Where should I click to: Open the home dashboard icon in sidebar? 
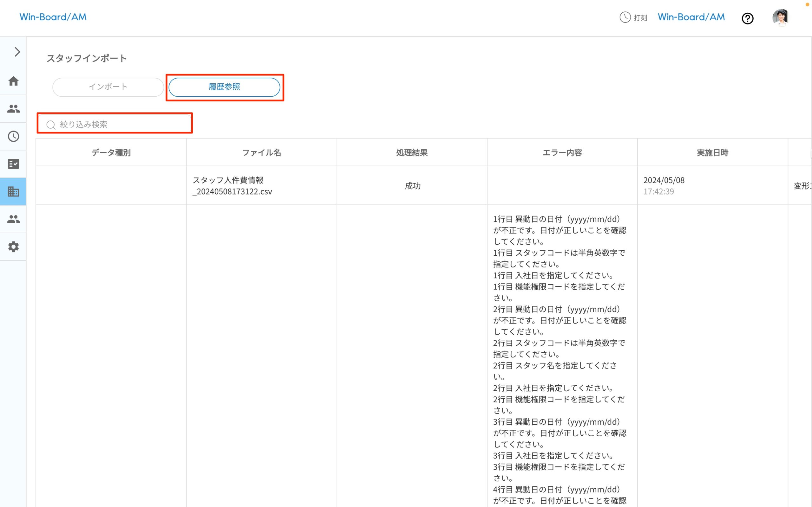click(x=13, y=81)
